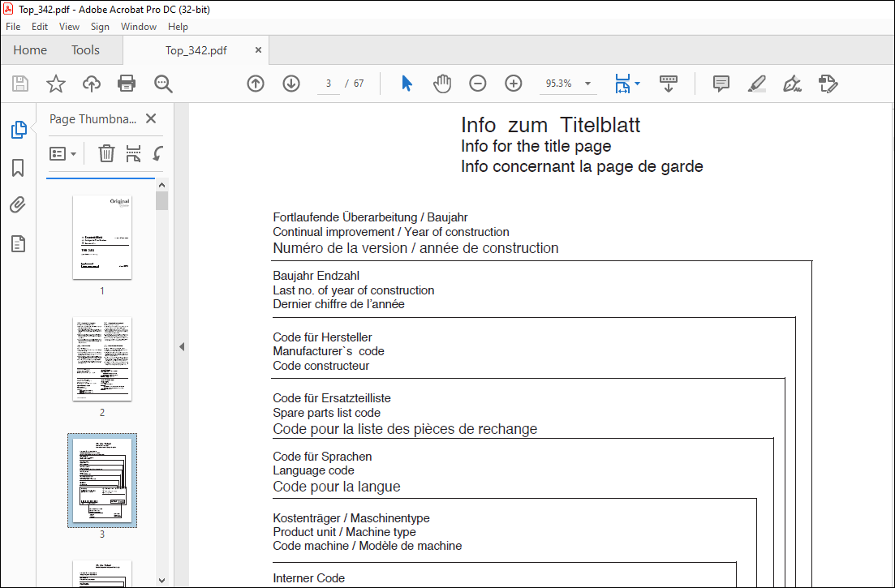Open the Find text magnifier tool
Viewport: 895px width, 588px height.
click(163, 84)
